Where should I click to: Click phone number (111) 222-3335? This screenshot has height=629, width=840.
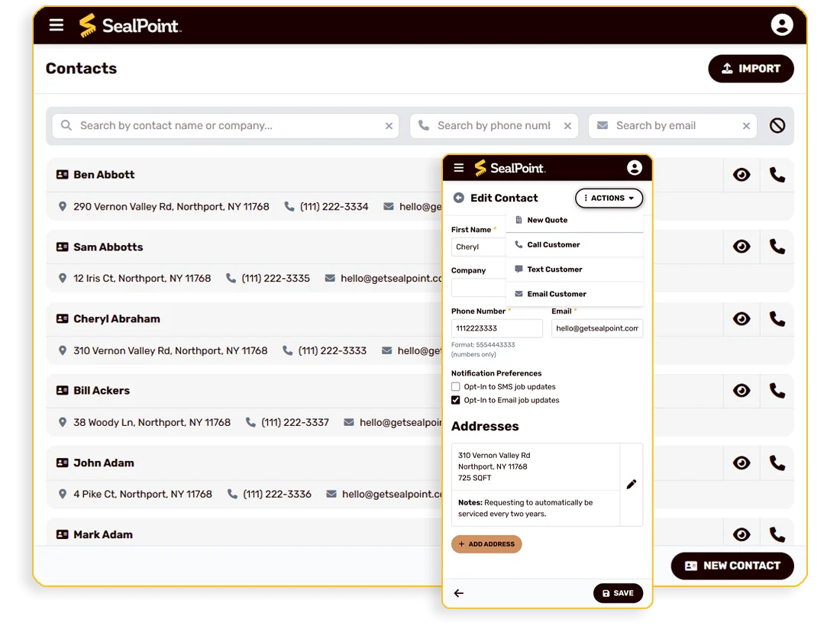pyautogui.click(x=276, y=279)
